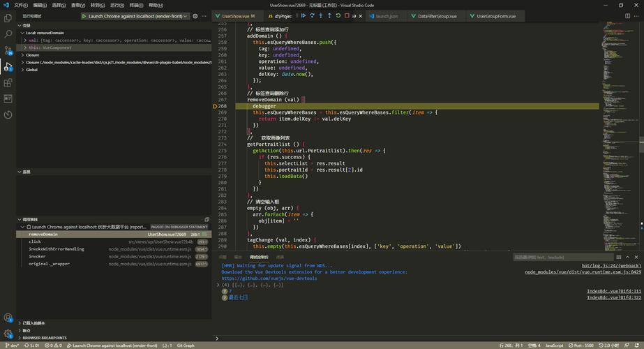Select the original._wrapper stack frame

114,264
